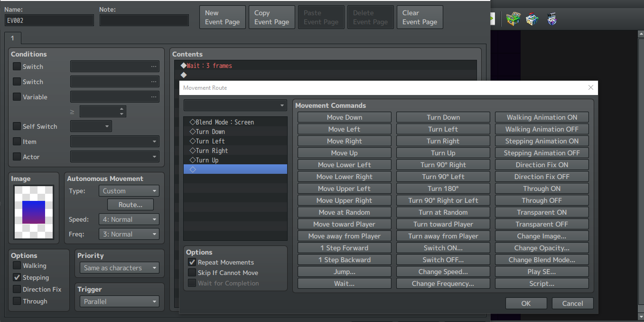644x322 pixels.
Task: Open the Priority dropdown
Action: (119, 268)
